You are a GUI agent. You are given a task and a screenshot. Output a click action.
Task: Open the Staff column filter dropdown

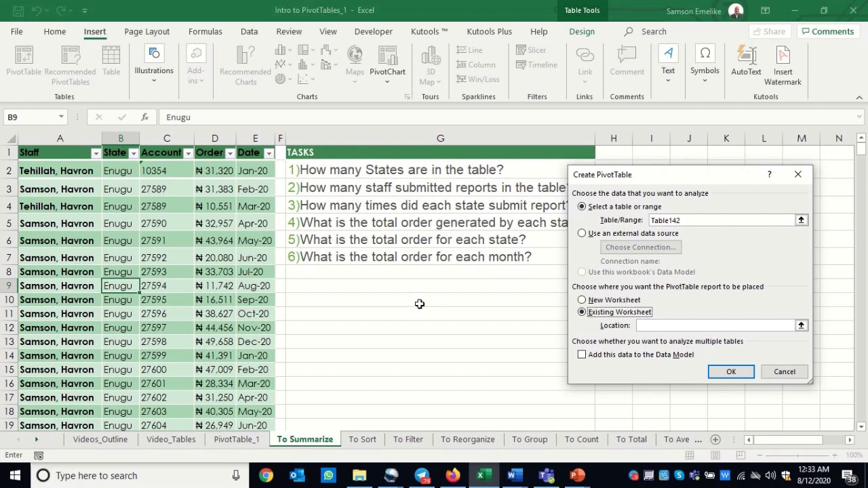coord(96,153)
